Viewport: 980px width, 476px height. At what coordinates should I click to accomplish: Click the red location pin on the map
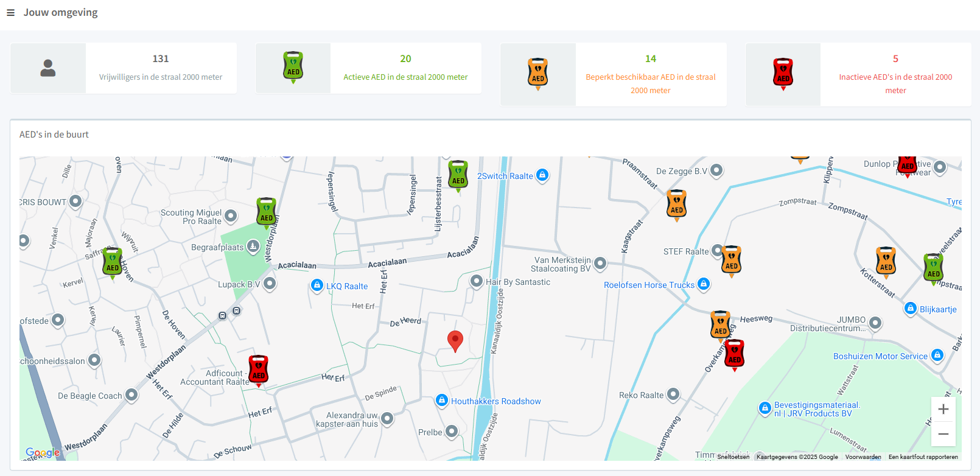(x=455, y=340)
